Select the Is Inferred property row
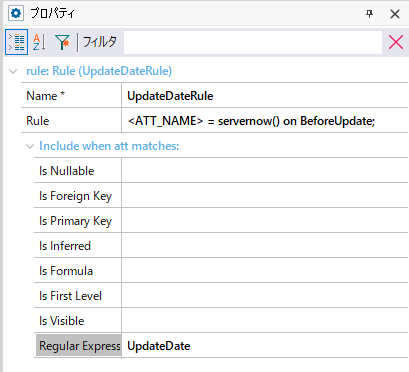This screenshot has height=372, width=409. pos(221,246)
